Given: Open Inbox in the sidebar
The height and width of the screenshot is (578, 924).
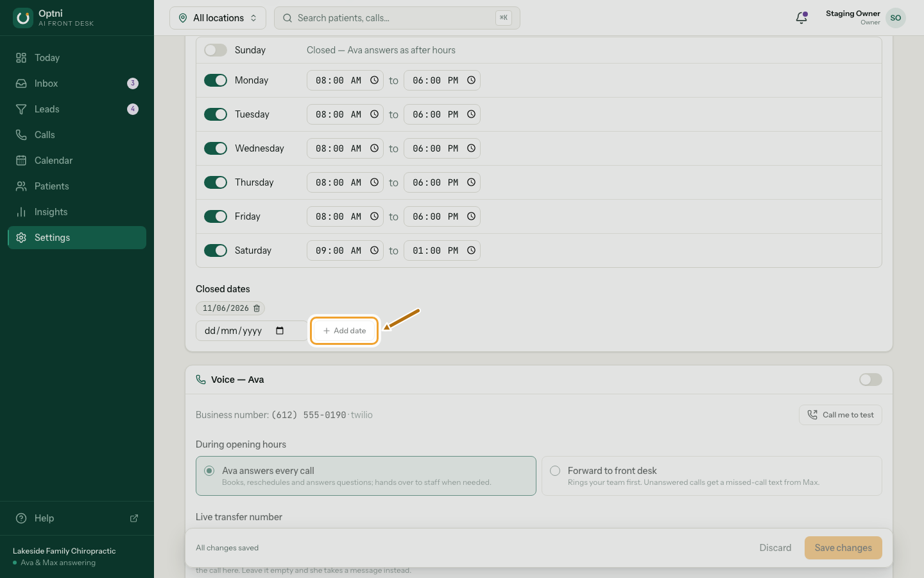Looking at the screenshot, I should [77, 83].
